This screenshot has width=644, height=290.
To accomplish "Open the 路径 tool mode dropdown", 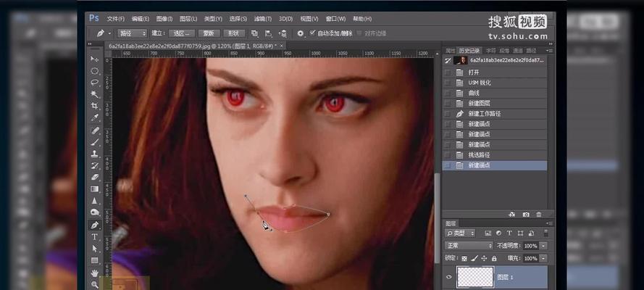I will coord(133,33).
